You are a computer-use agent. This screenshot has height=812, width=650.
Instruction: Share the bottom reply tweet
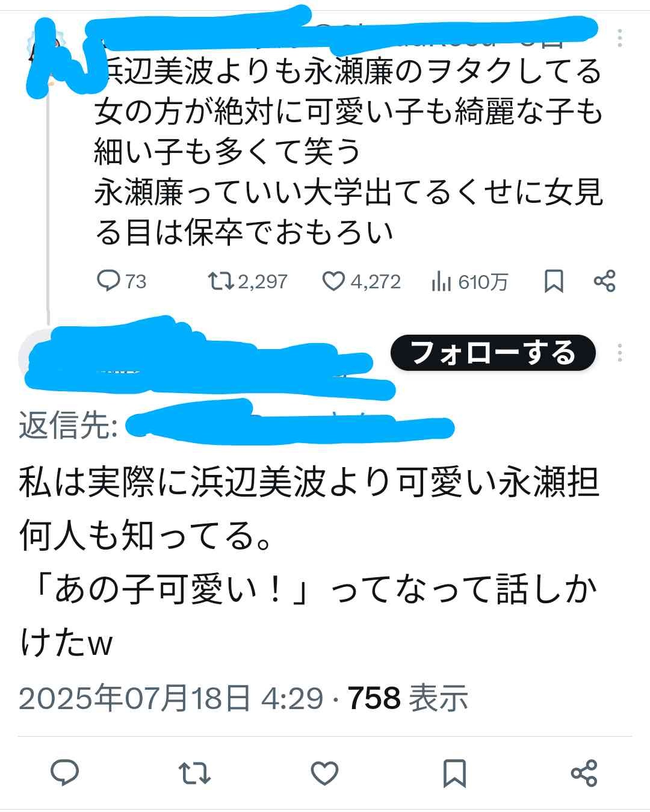(584, 773)
